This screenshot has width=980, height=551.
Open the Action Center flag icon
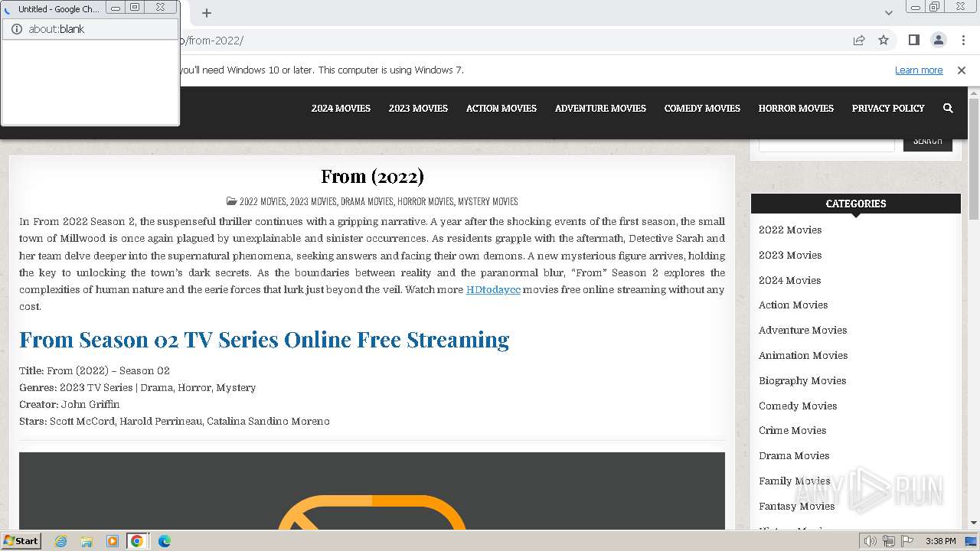(907, 541)
